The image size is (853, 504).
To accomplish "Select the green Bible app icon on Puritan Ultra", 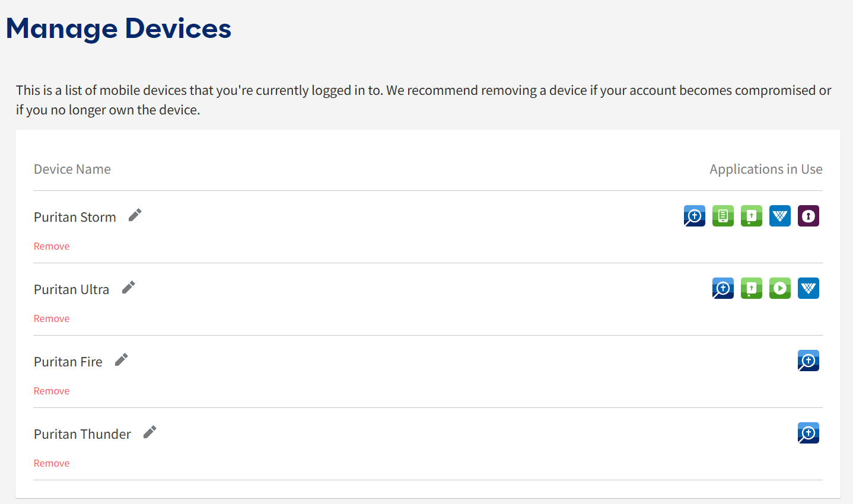I will (x=752, y=288).
